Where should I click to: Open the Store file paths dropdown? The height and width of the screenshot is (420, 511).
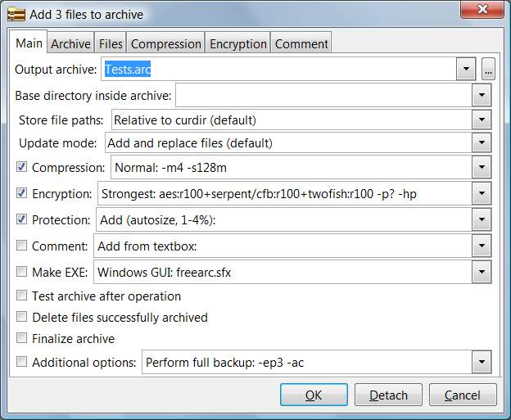coord(482,120)
